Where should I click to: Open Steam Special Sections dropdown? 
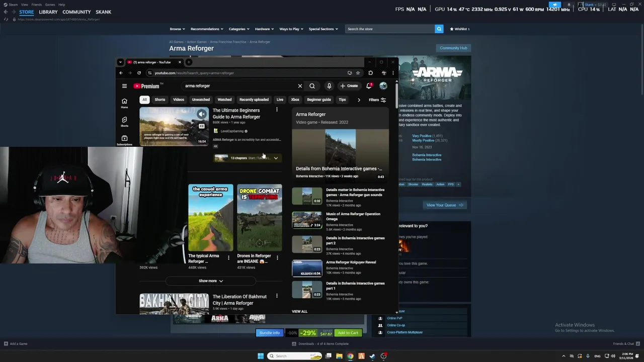pyautogui.click(x=323, y=29)
